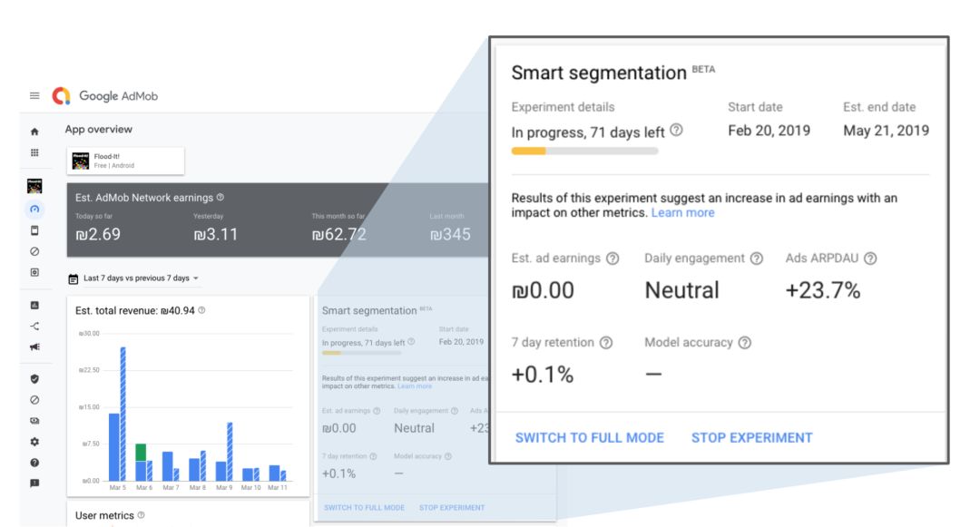This screenshot has height=527, width=980.
Task: Click STOP EXPERIMENT in enlarged panel
Action: (752, 438)
